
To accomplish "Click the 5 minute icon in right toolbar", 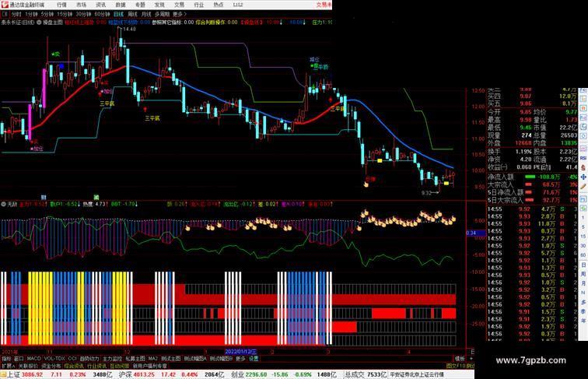I will tap(583, 227).
